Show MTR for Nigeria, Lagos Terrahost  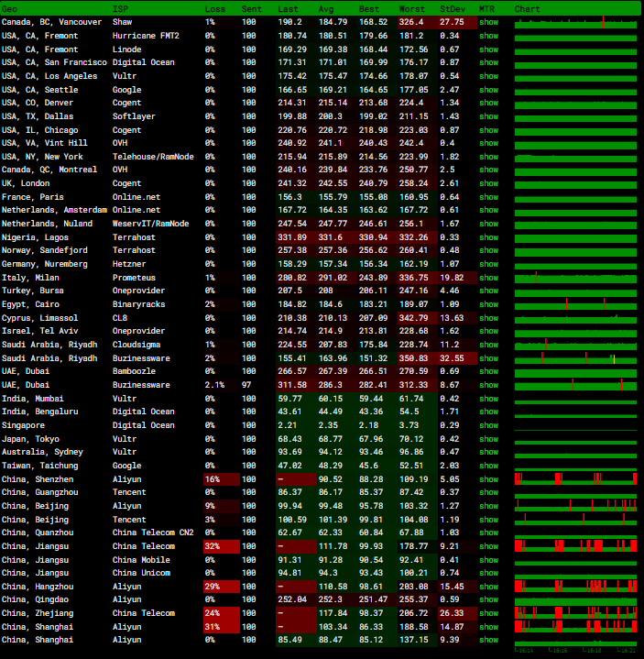point(488,237)
